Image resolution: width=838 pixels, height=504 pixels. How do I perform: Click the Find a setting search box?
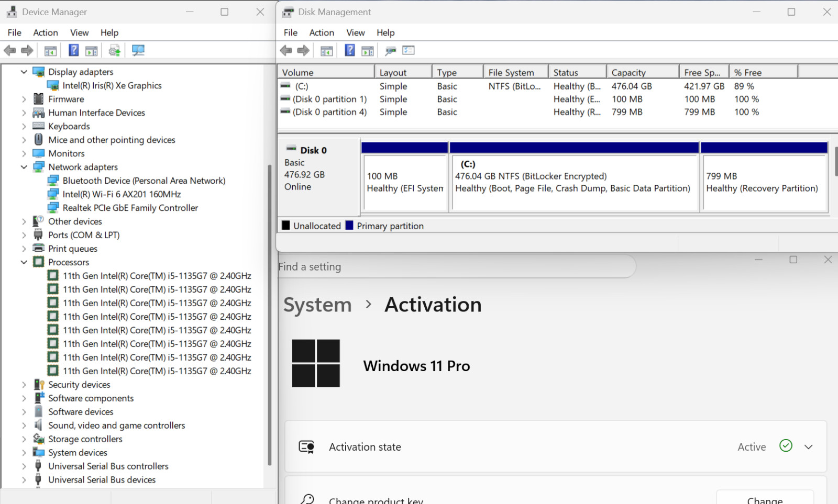pos(456,266)
